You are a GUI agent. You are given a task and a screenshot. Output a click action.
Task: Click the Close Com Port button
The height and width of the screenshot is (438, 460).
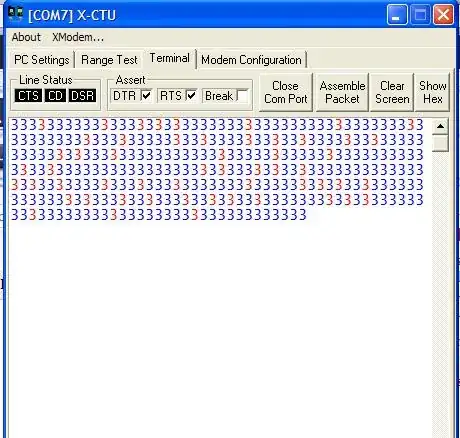tap(286, 92)
